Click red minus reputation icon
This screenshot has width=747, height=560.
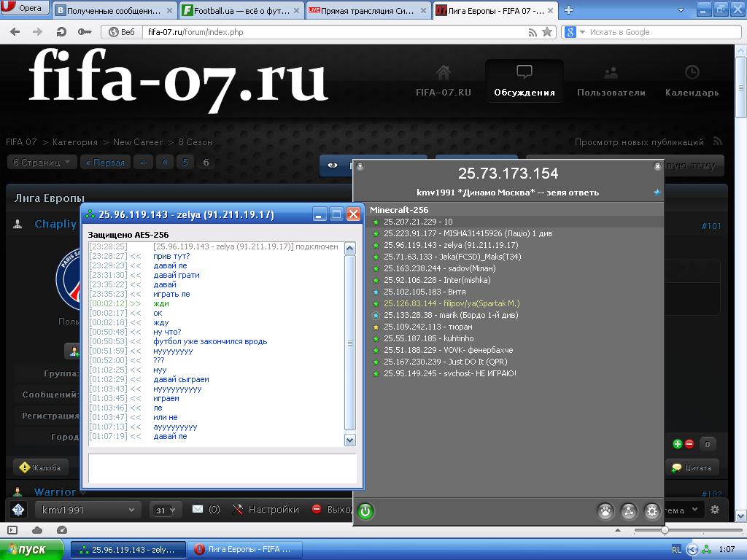689,444
